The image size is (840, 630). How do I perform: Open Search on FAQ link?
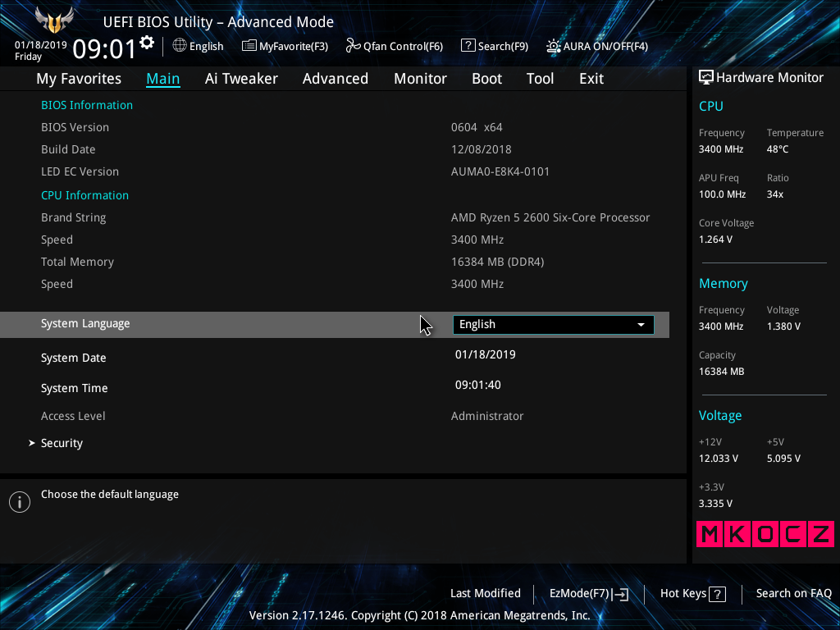[x=793, y=594]
